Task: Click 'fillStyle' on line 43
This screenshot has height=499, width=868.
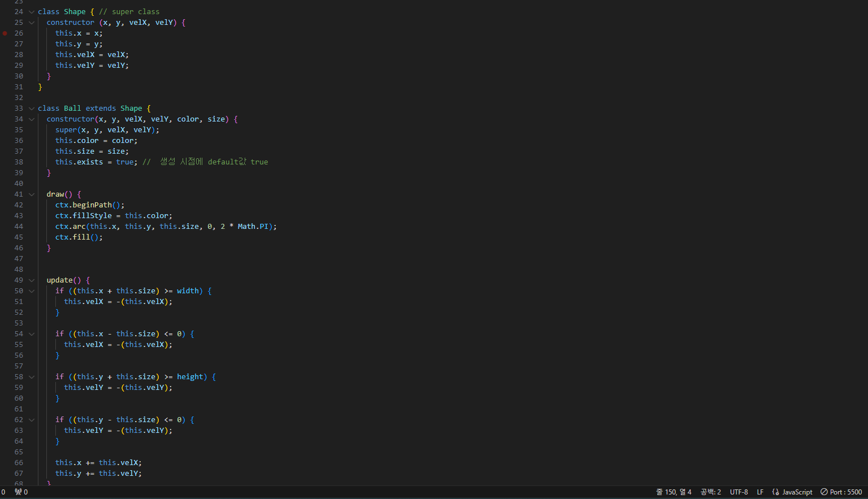Action: tap(92, 216)
